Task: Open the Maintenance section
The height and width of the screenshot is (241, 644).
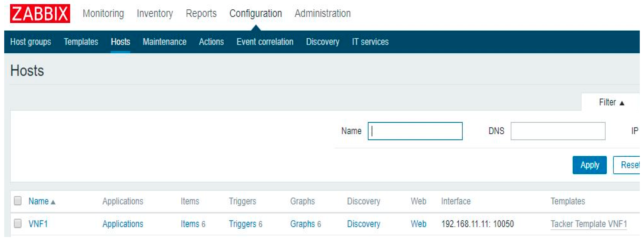Action: point(164,42)
